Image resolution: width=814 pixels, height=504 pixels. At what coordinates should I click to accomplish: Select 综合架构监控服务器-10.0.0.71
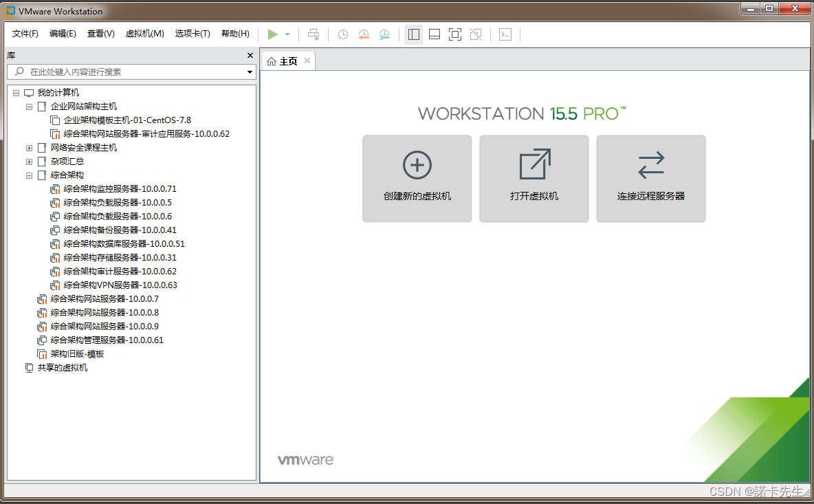click(x=120, y=189)
